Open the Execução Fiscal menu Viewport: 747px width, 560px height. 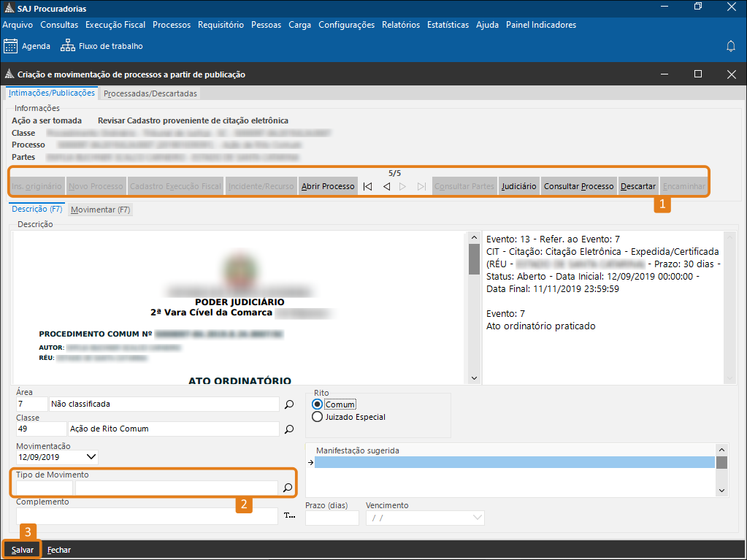[115, 25]
